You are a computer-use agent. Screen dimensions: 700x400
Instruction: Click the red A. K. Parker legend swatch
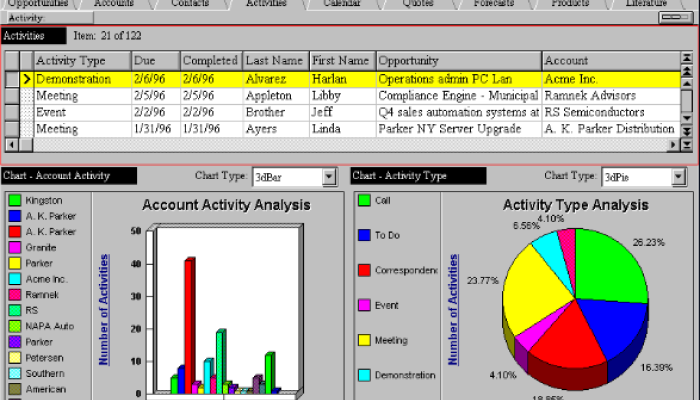(15, 232)
